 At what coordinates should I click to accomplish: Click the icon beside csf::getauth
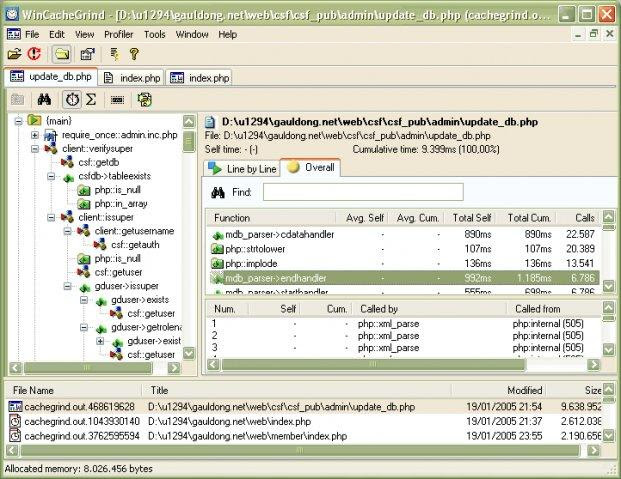point(100,245)
